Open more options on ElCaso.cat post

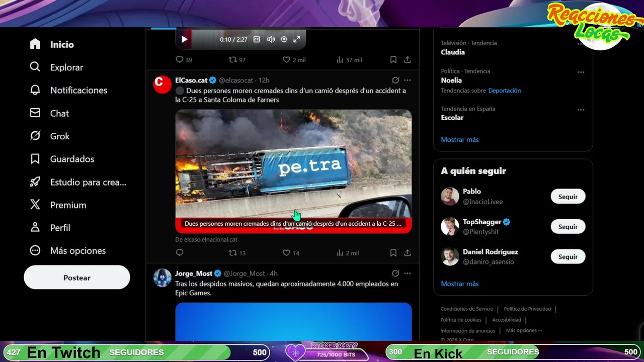pos(408,80)
